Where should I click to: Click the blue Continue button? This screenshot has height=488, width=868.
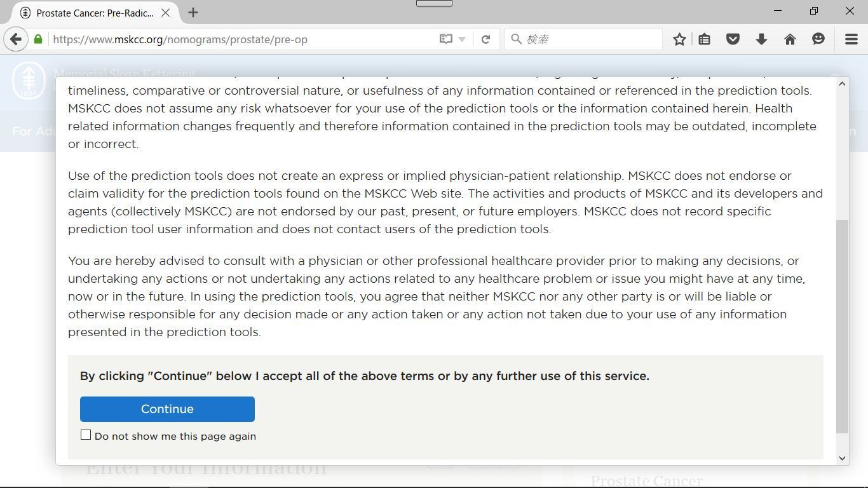coord(167,409)
